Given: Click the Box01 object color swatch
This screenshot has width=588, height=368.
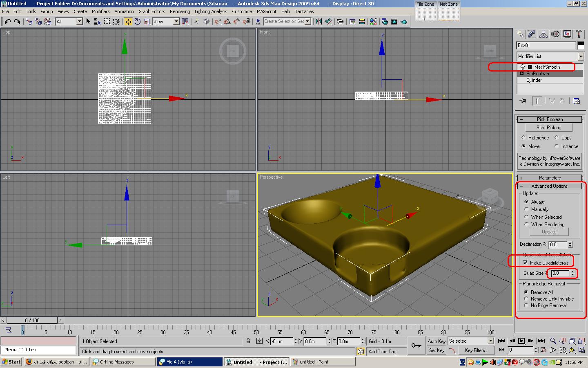Looking at the screenshot, I should pyautogui.click(x=581, y=45).
